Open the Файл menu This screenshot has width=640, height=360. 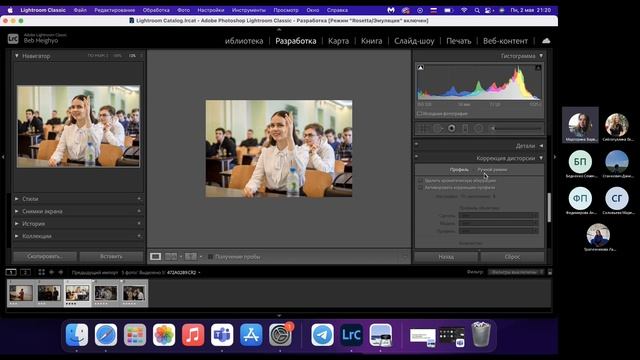(80, 10)
